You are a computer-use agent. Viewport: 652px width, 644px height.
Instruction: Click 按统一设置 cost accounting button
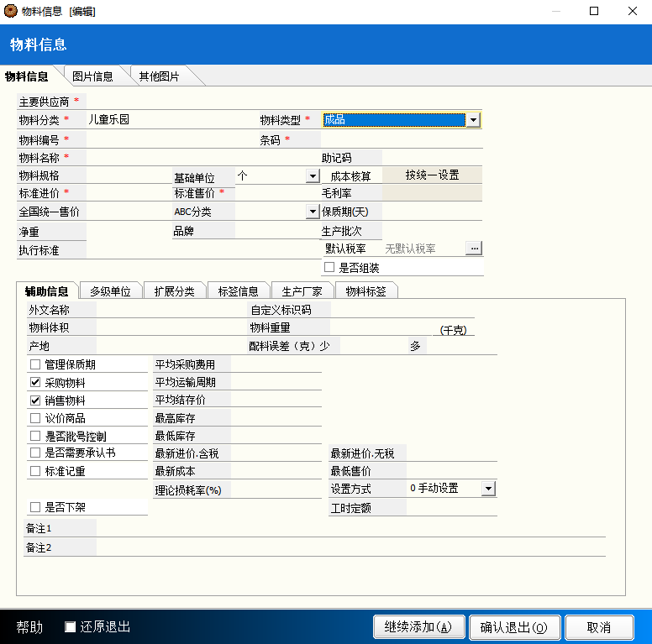coord(432,175)
